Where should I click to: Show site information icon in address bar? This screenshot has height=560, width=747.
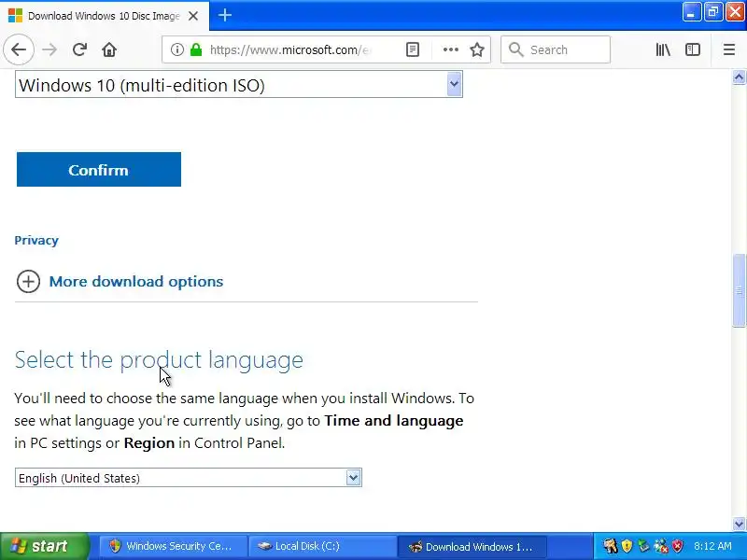(x=177, y=49)
